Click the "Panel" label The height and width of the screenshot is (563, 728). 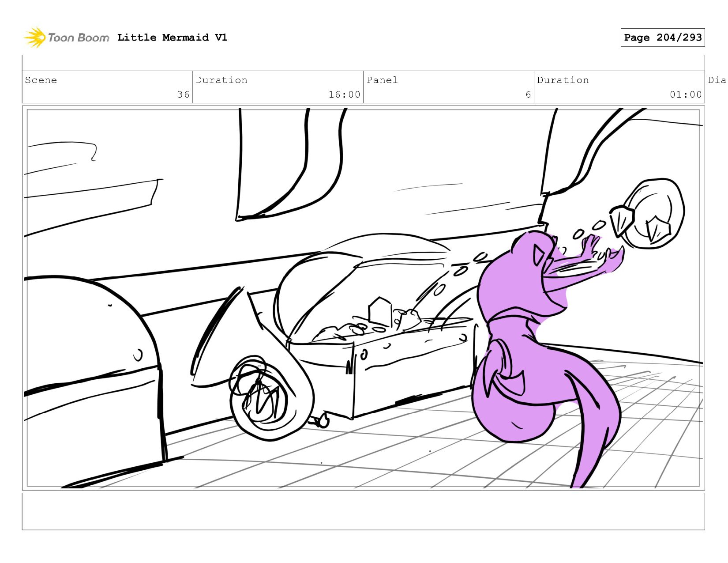tap(382, 80)
